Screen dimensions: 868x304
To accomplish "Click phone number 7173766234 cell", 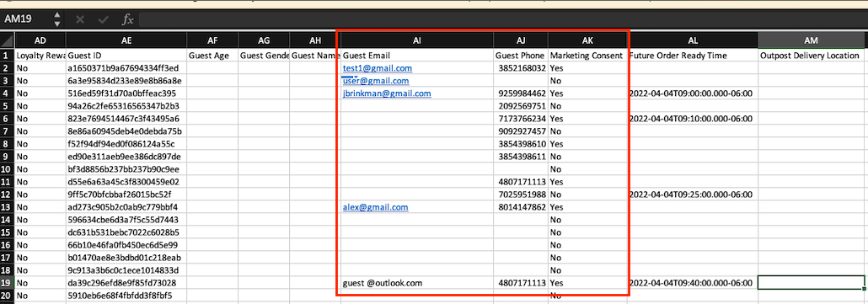I will coord(520,119).
